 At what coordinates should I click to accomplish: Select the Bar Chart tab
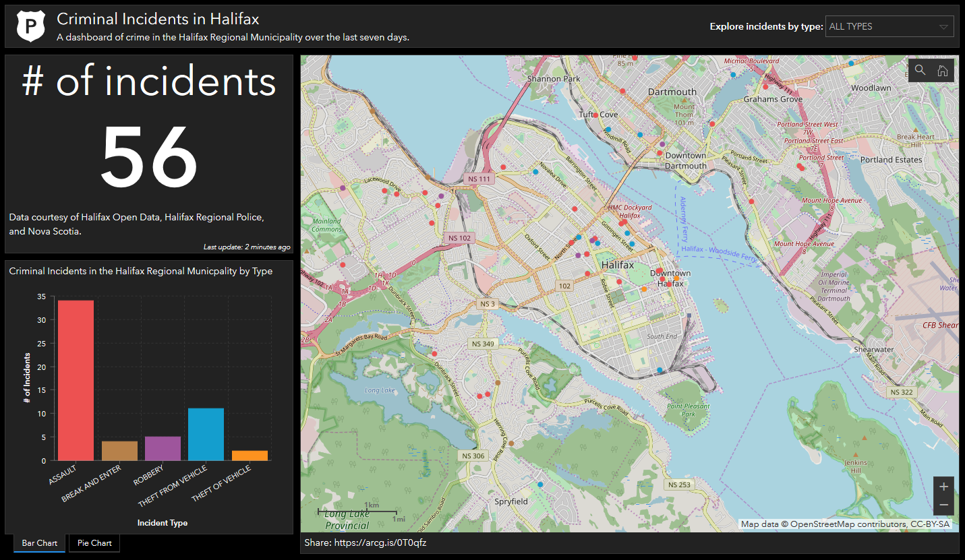[x=38, y=543]
